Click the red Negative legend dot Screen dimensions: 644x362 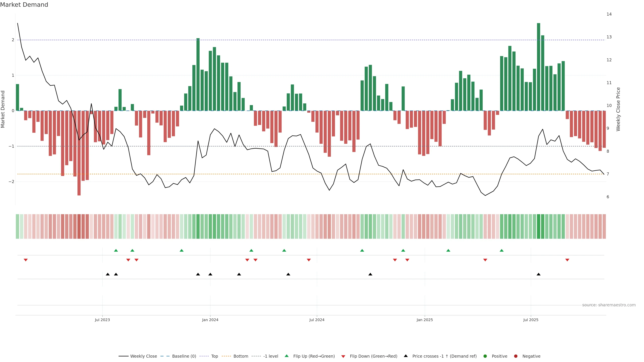pyautogui.click(x=516, y=356)
